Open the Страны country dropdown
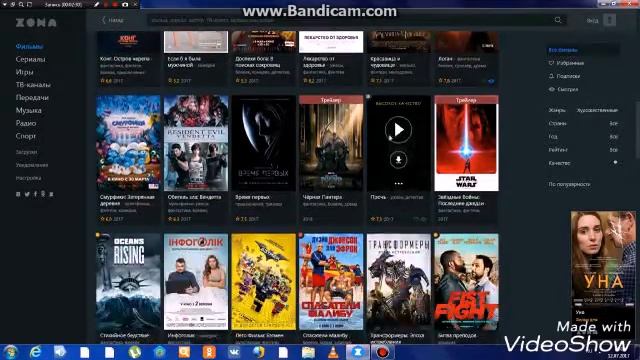This screenshot has width=640, height=360. (583, 123)
